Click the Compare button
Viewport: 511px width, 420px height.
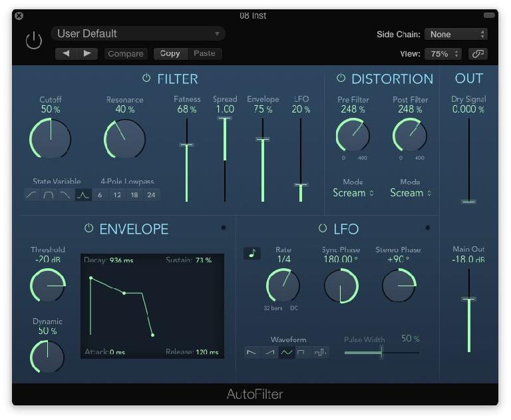(x=126, y=54)
